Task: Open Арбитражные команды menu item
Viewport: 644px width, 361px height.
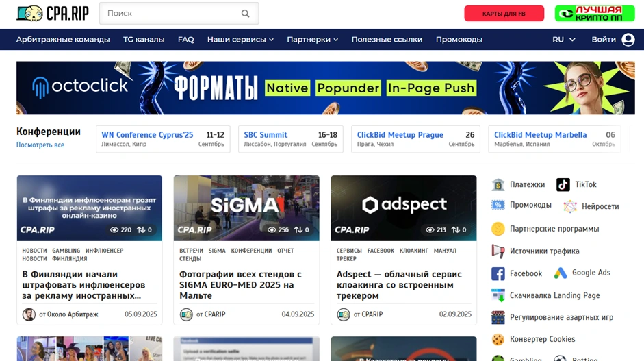Action: tap(63, 40)
